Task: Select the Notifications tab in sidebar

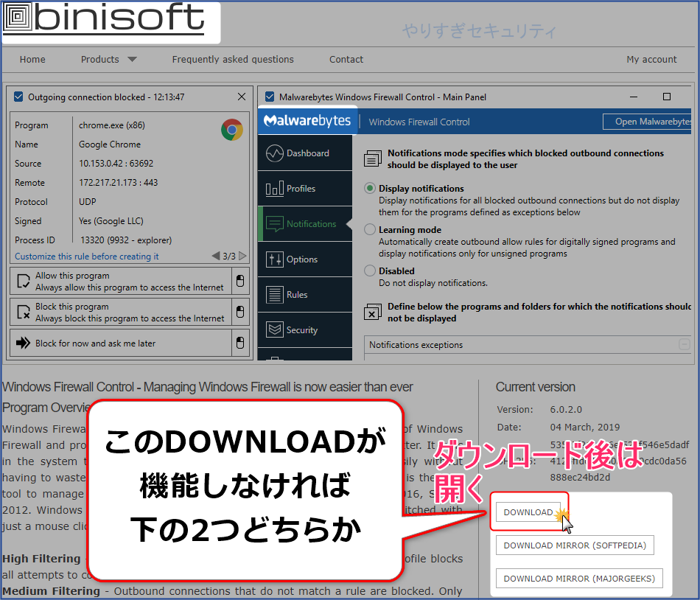Action: coord(305,223)
